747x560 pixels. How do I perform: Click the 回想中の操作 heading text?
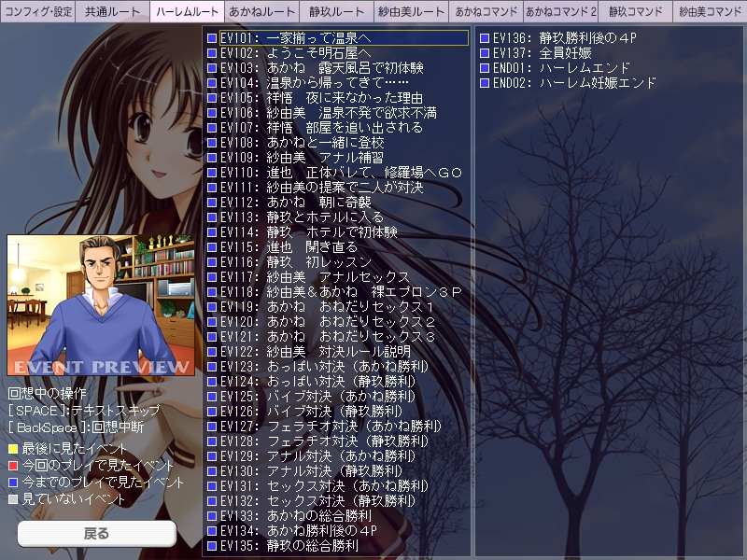(48, 393)
